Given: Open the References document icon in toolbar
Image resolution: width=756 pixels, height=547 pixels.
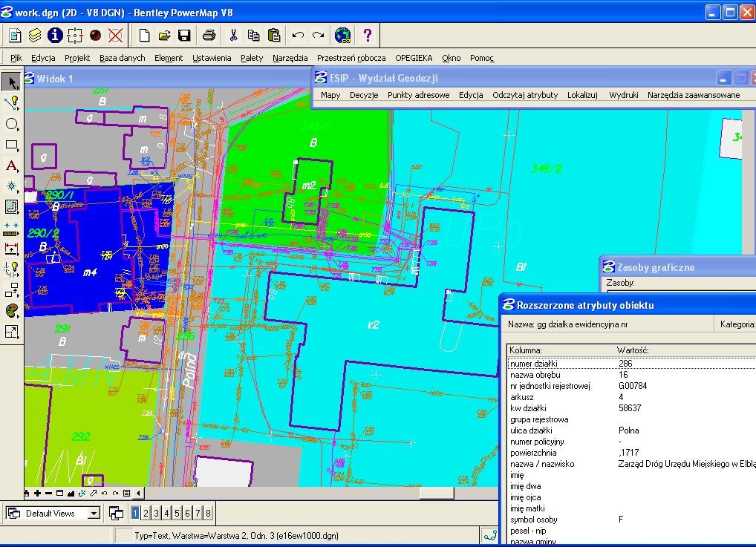Looking at the screenshot, I should click(15, 35).
